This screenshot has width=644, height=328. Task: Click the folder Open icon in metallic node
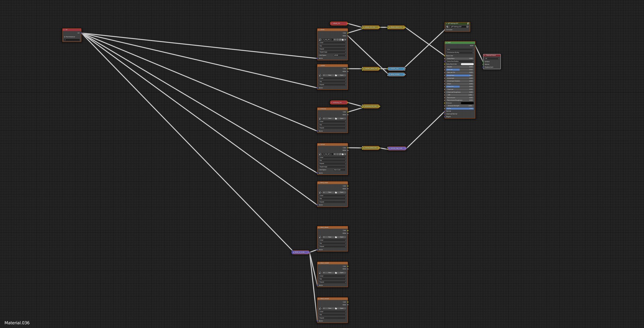(x=336, y=75)
